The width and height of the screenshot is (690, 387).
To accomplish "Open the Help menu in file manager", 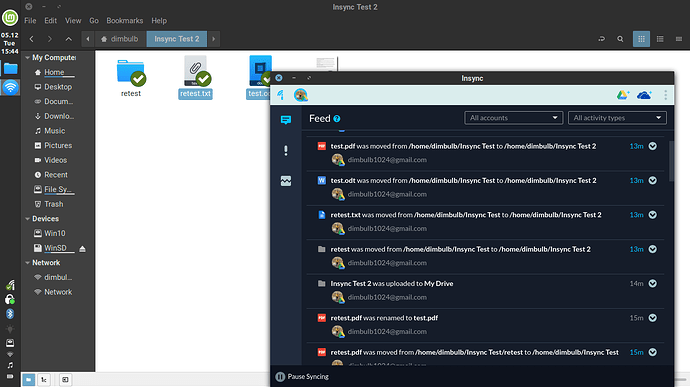I will [159, 21].
